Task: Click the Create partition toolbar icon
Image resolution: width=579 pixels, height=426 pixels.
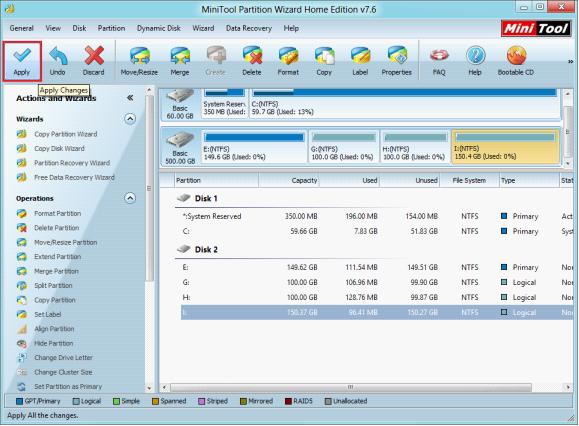Action: point(216,61)
